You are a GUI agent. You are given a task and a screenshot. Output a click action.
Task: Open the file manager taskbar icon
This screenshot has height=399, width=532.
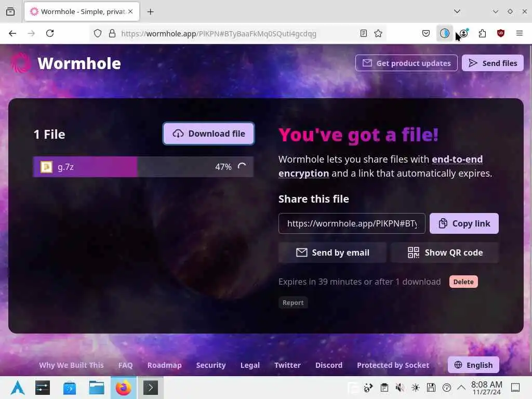point(96,388)
